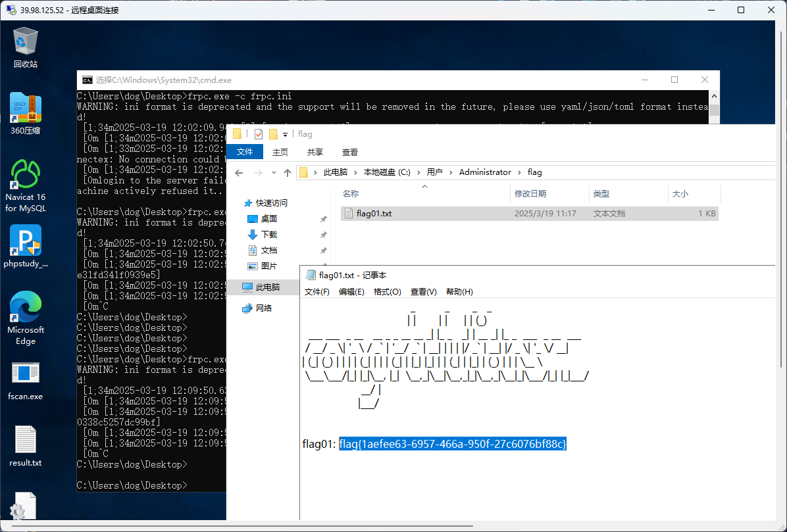Expand the recent locations dropdown arrow
This screenshot has width=787, height=532.
click(273, 173)
